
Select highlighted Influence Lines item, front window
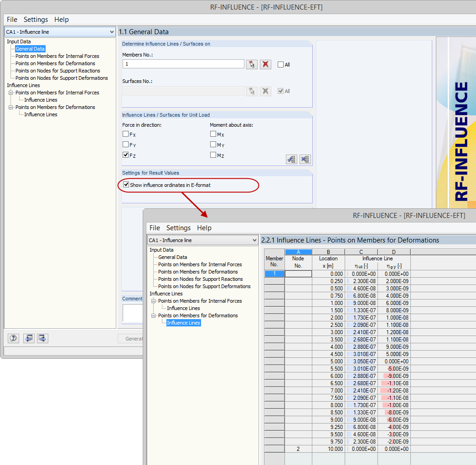click(x=183, y=323)
